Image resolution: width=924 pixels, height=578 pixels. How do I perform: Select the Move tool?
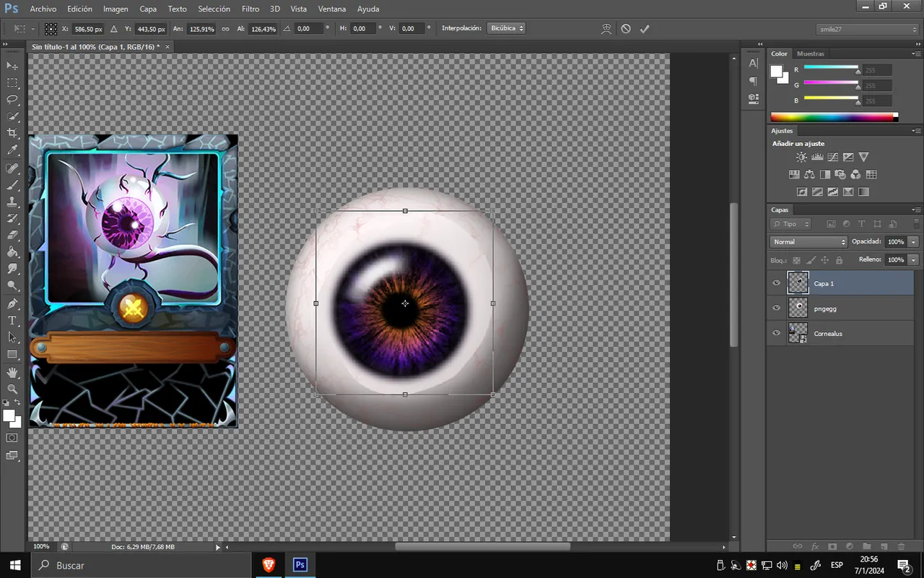tap(12, 66)
